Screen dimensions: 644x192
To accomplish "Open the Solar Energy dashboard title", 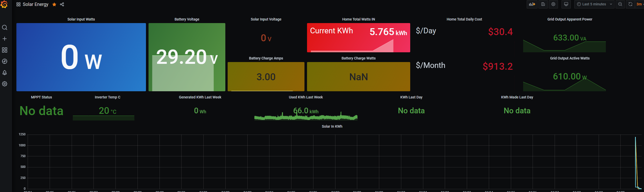I will pyautogui.click(x=35, y=4).
